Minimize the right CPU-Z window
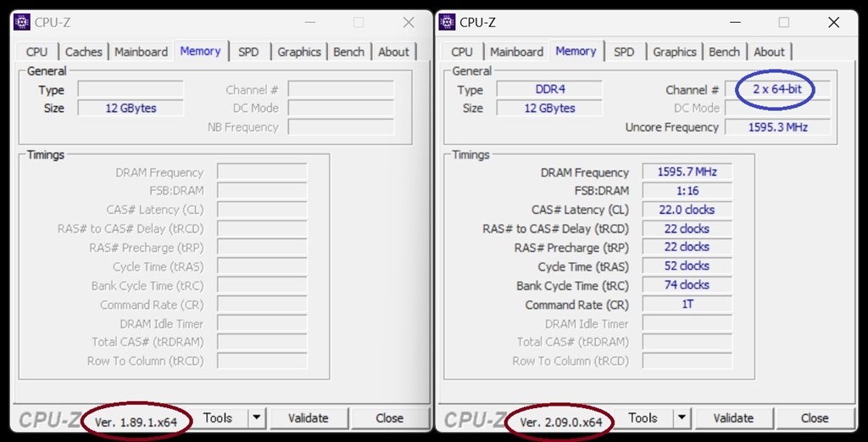 click(x=735, y=22)
